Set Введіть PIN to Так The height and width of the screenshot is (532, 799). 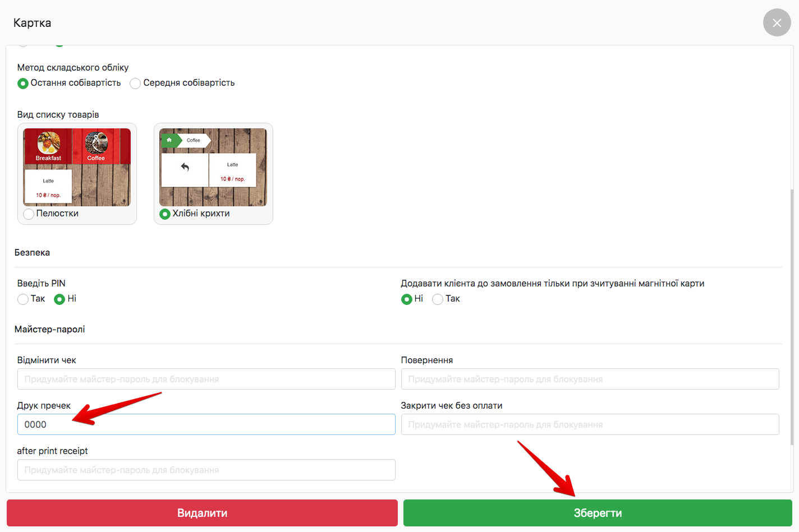[23, 299]
